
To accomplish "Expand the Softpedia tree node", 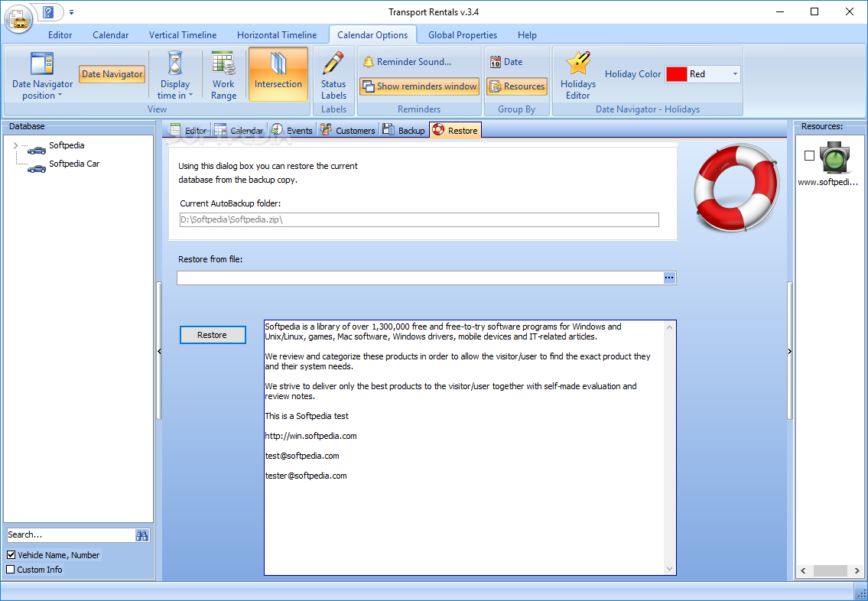I will [x=15, y=145].
